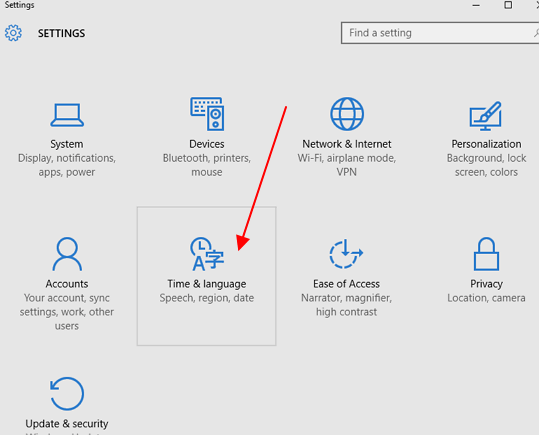Select the Update & security label
Viewport: 539px width, 435px height.
tap(67, 424)
